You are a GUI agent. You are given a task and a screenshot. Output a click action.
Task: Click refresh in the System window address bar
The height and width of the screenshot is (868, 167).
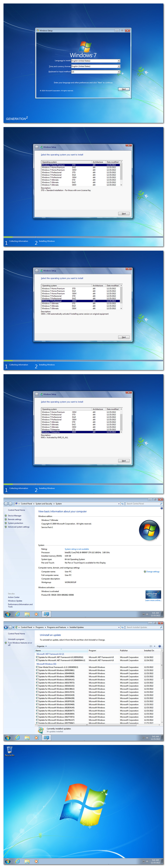pos(122,504)
